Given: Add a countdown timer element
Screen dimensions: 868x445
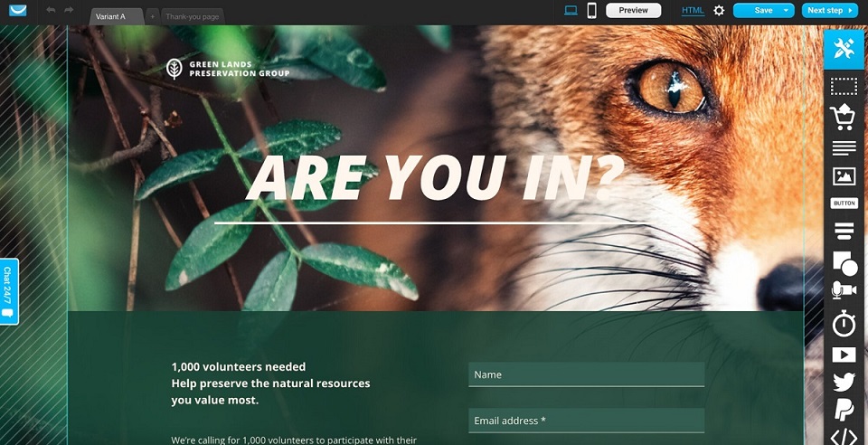Looking at the screenshot, I should coord(844,324).
